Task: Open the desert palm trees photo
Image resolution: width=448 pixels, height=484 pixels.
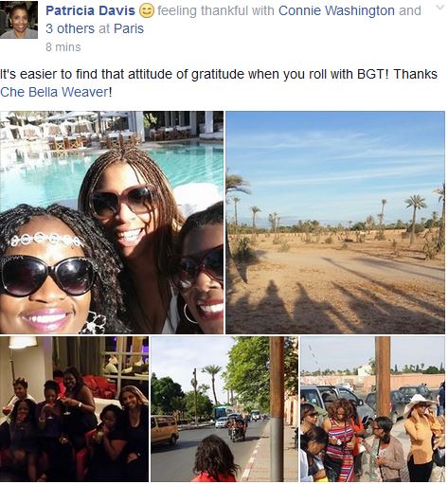Action: [335, 223]
